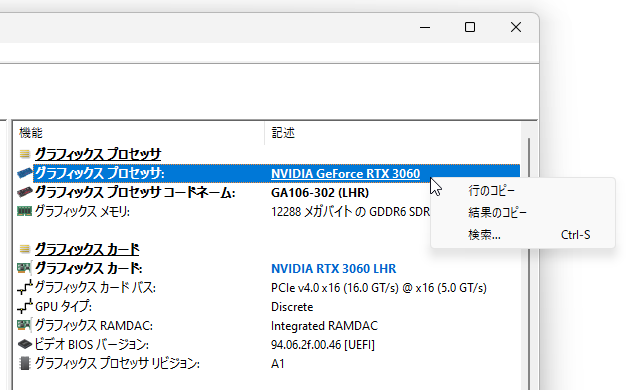Select the GPU タイプ: label

(63, 307)
